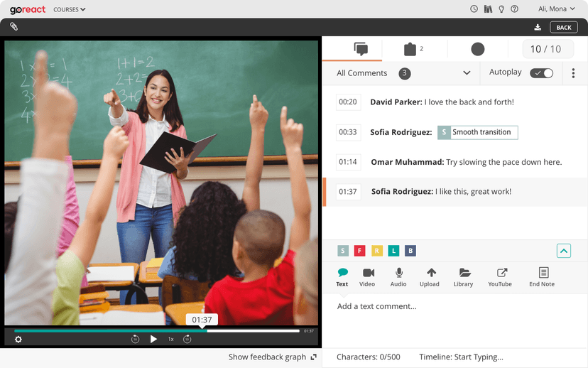Expand the All Comments dropdown

[467, 73]
